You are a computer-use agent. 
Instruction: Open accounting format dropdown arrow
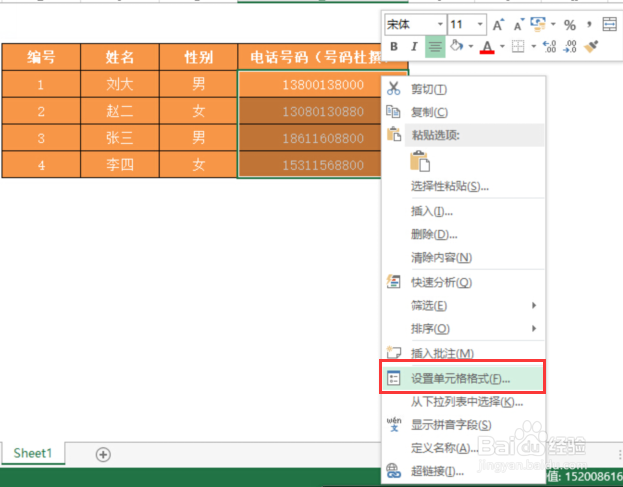click(553, 25)
